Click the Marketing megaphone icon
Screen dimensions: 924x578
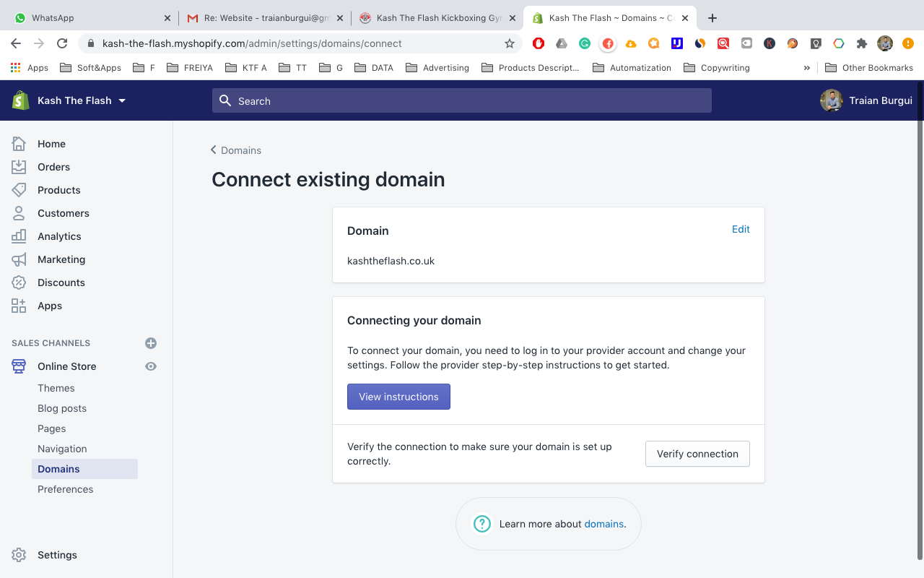pyautogui.click(x=19, y=259)
